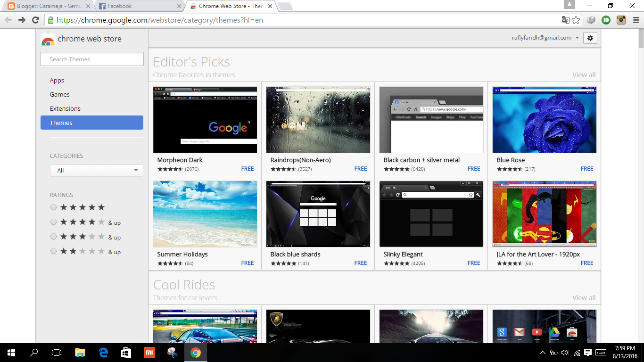Click the Instagram extension icon
Screen dimensions: 644x362
621,20
